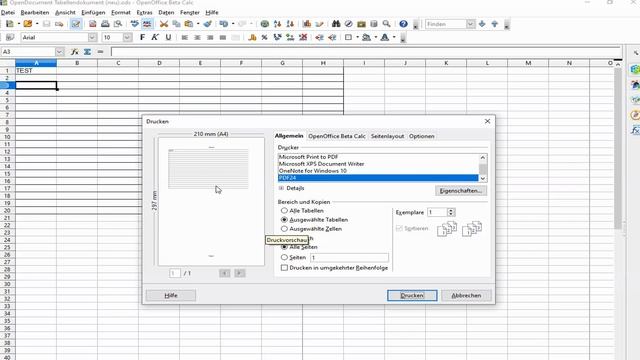The width and height of the screenshot is (640, 360).
Task: Open the page preview icon in toolbar
Action: click(x=118, y=24)
